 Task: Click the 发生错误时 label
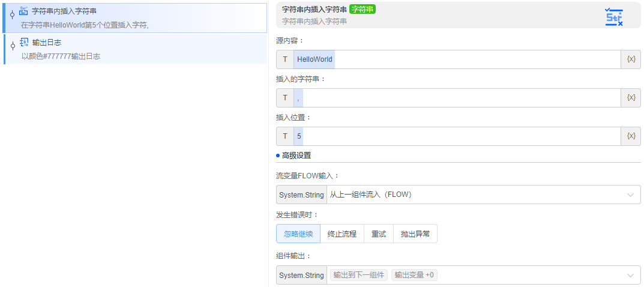[x=297, y=214]
